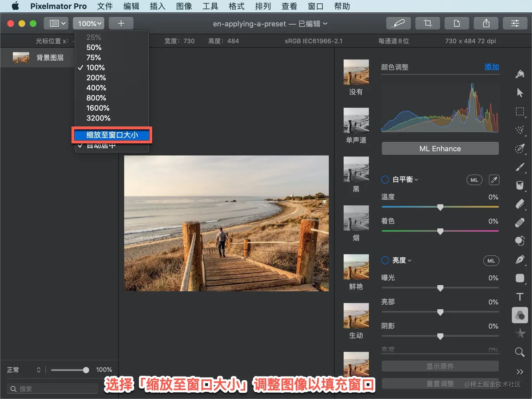Toggle ML for 亮度

[491, 261]
